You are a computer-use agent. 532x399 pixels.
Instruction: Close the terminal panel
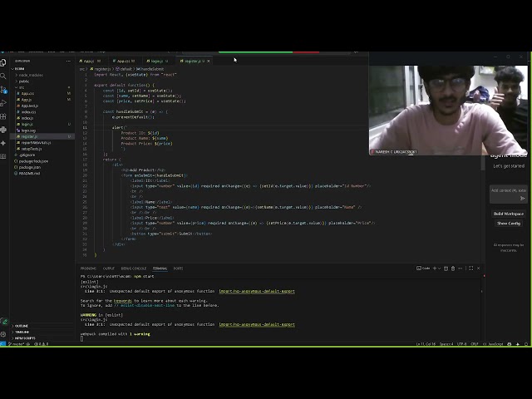click(x=479, y=268)
